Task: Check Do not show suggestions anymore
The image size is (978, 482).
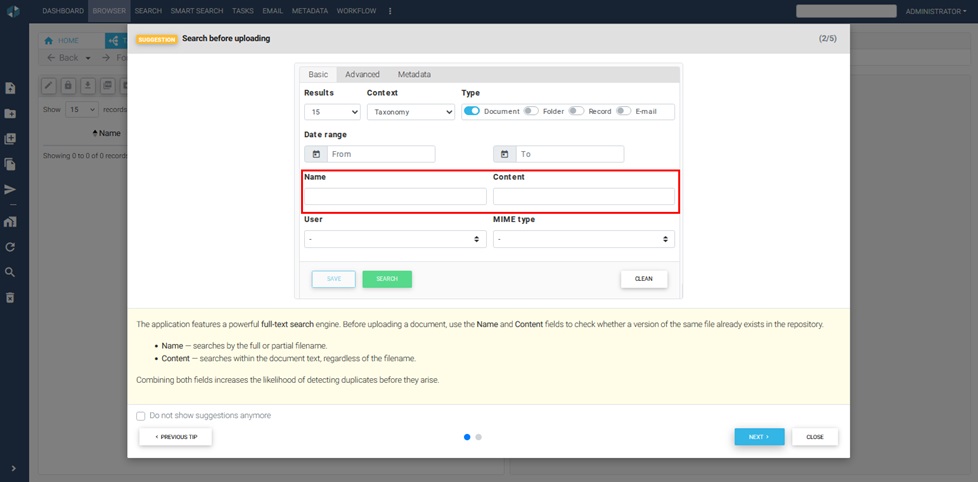Action: coord(140,416)
